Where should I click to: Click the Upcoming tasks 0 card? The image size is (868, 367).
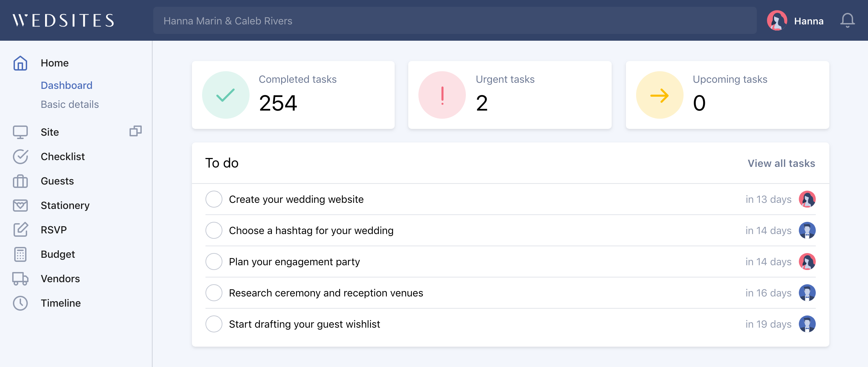coord(728,95)
